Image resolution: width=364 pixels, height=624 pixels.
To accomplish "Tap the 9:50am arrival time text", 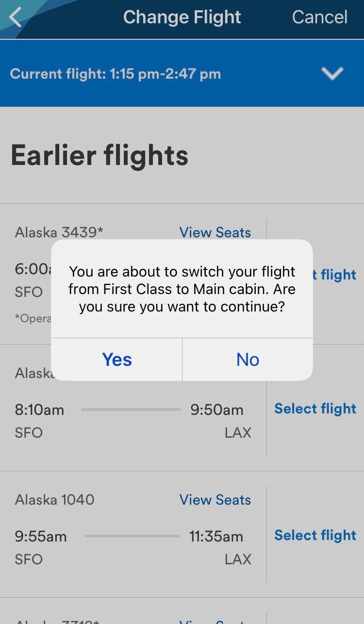I will [216, 410].
